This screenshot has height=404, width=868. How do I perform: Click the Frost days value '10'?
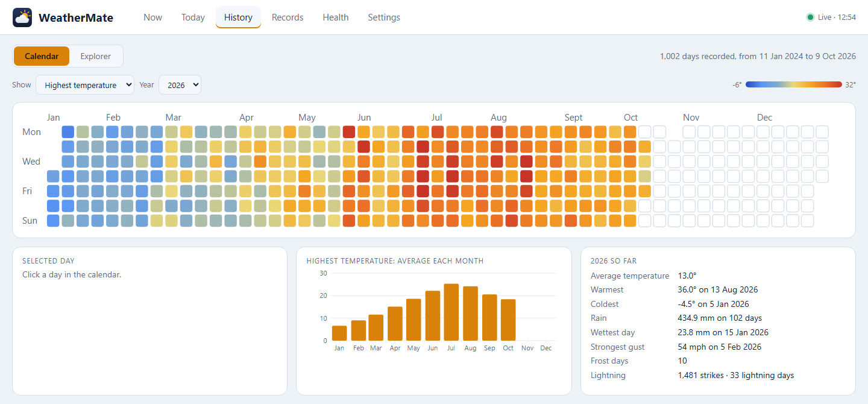pyautogui.click(x=682, y=361)
